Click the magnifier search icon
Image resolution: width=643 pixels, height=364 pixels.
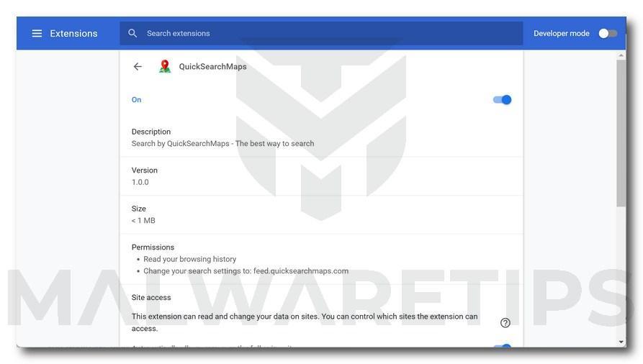tap(132, 33)
